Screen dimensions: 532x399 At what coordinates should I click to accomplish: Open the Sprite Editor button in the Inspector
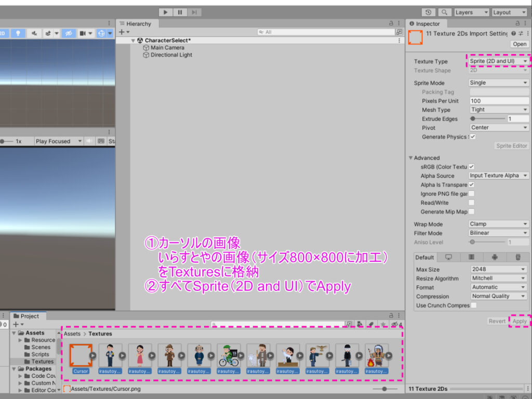click(x=511, y=146)
